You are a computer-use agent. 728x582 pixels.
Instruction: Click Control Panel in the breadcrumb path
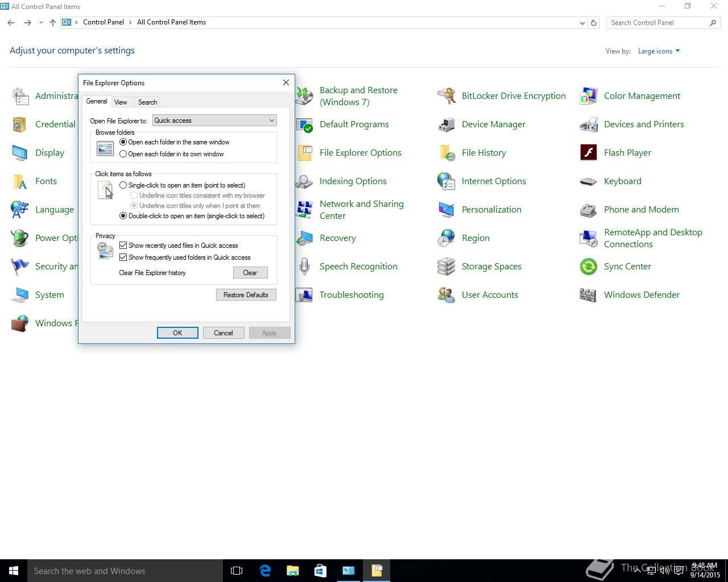click(x=104, y=22)
